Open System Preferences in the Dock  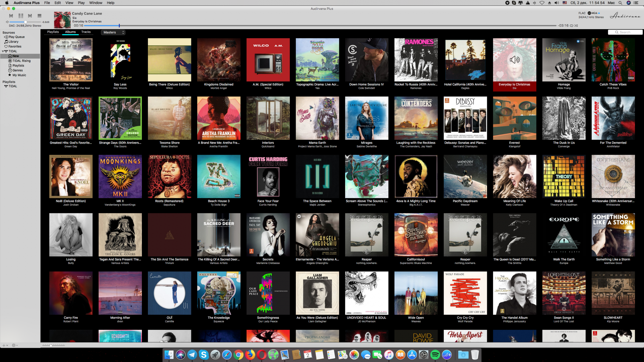click(423, 355)
